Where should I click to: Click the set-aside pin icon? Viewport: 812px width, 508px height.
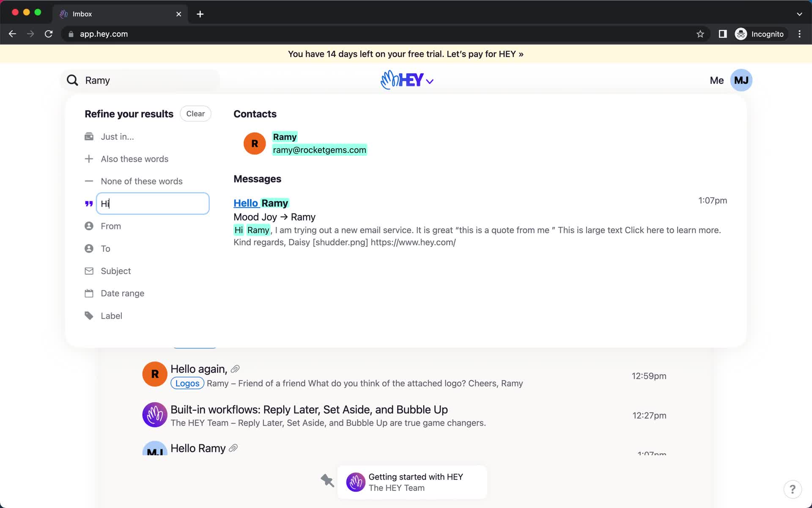tap(327, 480)
